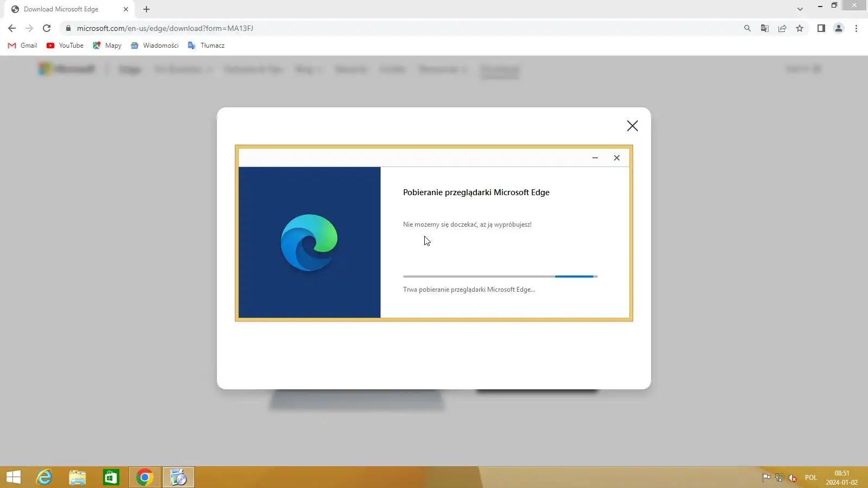Open the Windows Start button
The width and height of the screenshot is (868, 488).
coord(14,478)
